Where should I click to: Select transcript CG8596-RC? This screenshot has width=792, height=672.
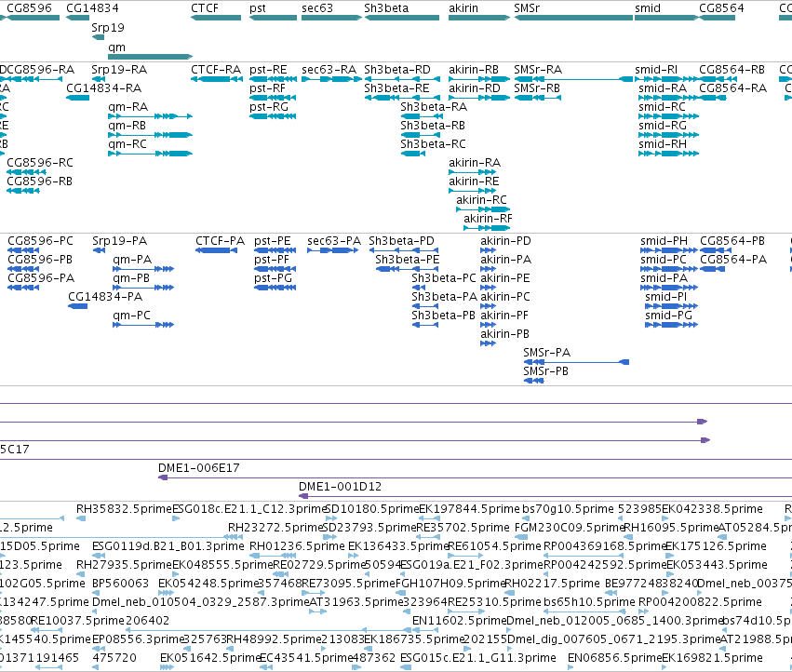point(26,172)
